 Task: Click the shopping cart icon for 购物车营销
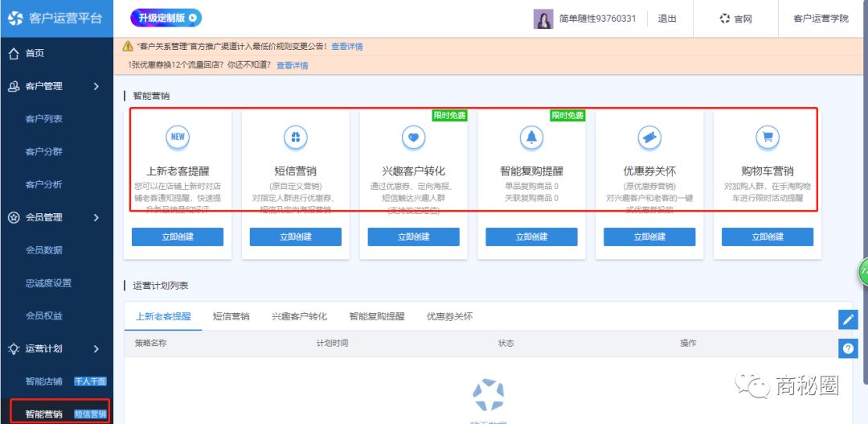click(x=768, y=137)
